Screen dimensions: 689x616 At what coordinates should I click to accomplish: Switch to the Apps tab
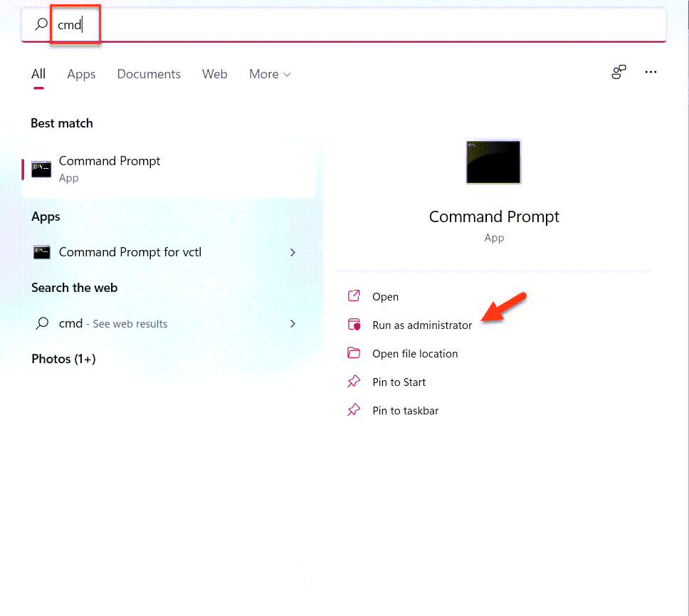(81, 74)
